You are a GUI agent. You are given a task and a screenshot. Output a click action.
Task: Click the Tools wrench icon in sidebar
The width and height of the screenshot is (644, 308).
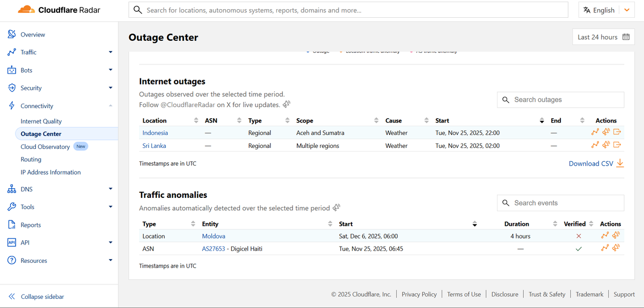pos(12,207)
